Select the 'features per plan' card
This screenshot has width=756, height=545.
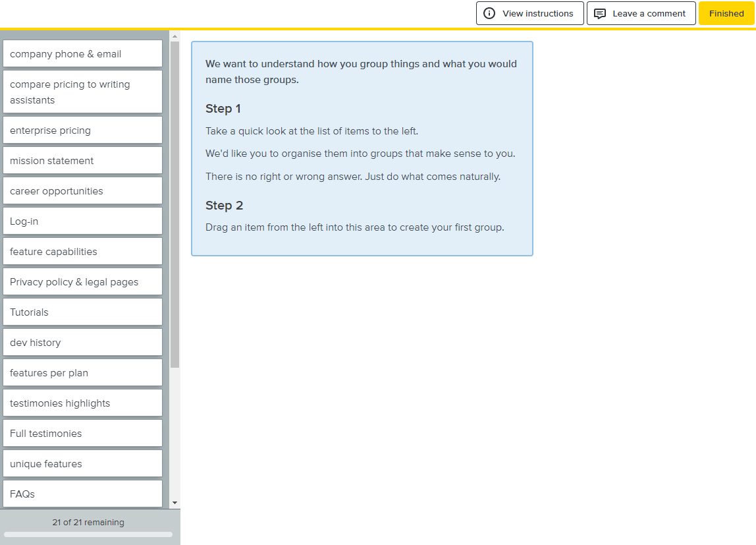point(82,372)
